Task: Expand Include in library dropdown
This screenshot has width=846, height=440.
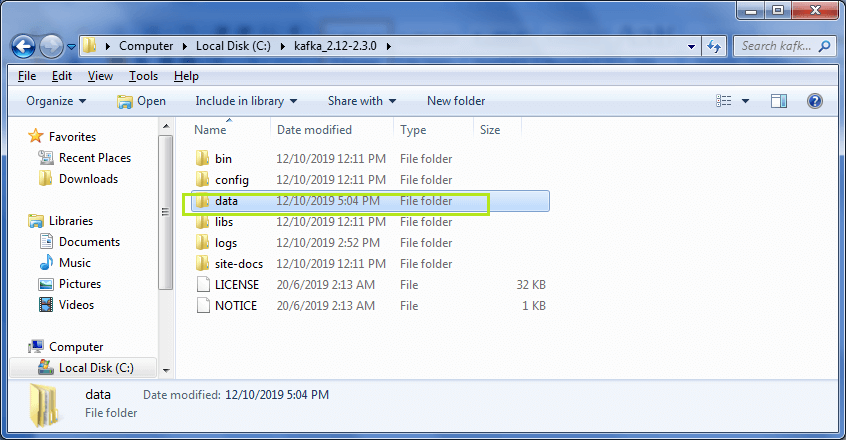Action: click(x=246, y=101)
